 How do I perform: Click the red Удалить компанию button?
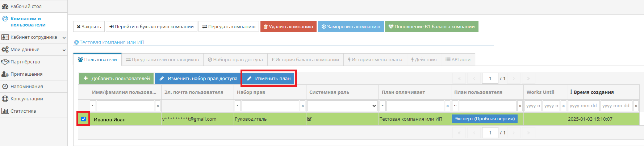tap(288, 26)
